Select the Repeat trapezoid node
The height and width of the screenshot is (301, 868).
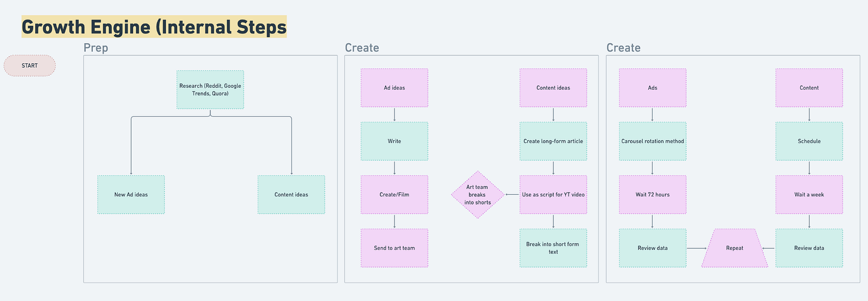click(x=735, y=248)
